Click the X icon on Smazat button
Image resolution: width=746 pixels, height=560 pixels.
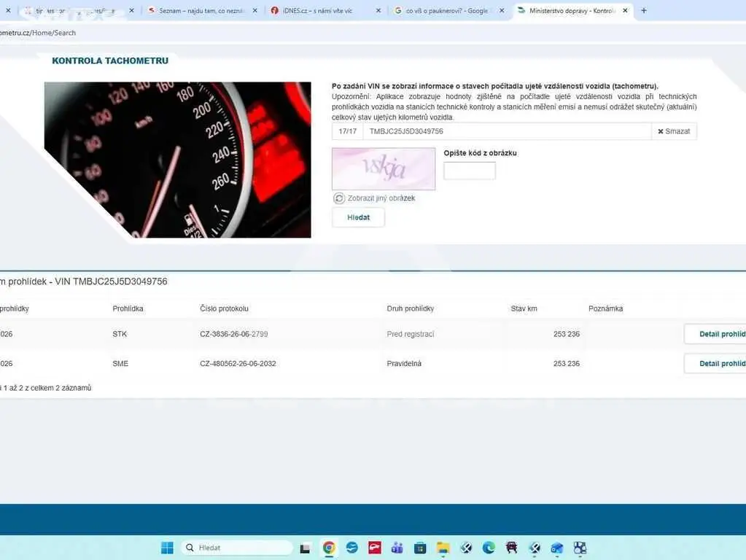click(x=661, y=131)
